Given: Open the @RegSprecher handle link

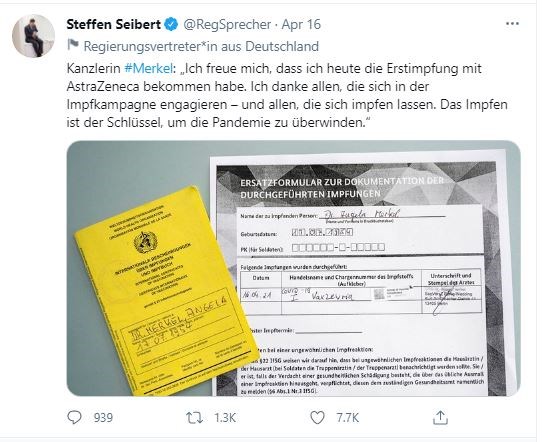Looking at the screenshot, I should click(x=227, y=24).
